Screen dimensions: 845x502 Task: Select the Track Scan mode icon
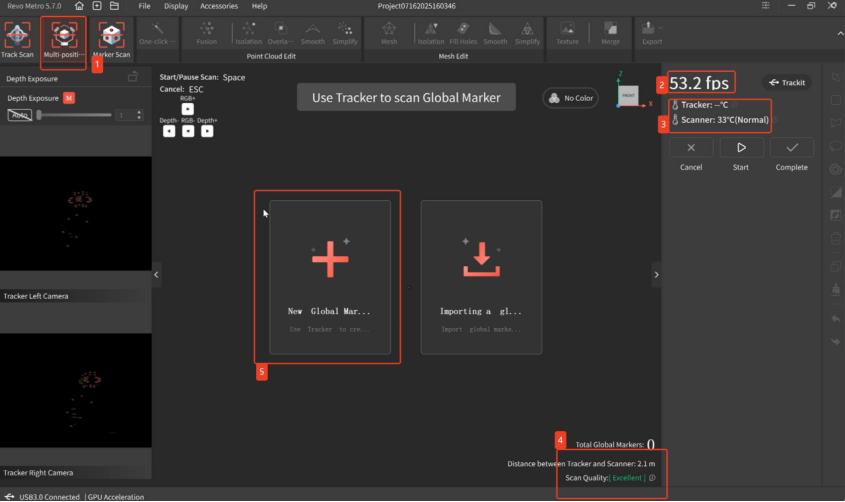click(x=17, y=37)
